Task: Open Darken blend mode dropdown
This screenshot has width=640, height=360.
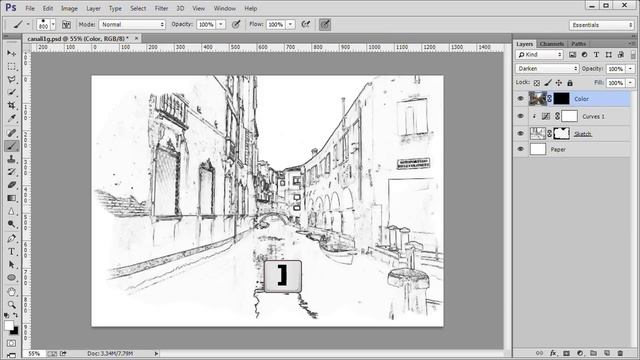Action: pos(547,69)
